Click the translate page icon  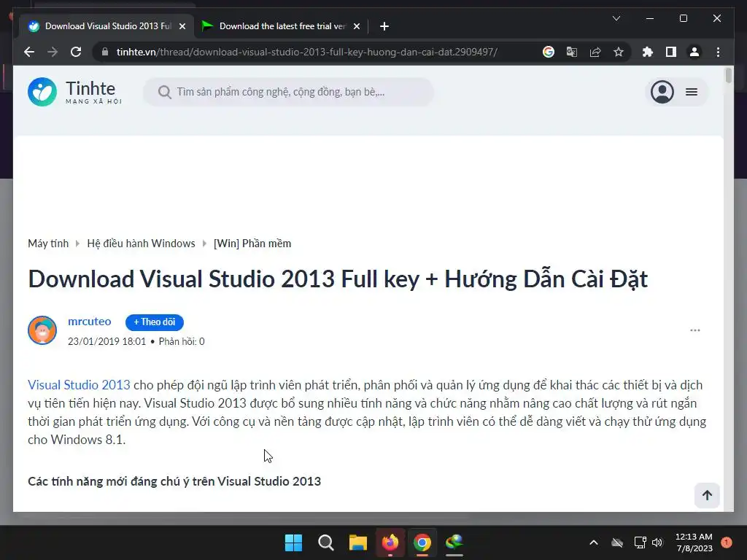572,52
